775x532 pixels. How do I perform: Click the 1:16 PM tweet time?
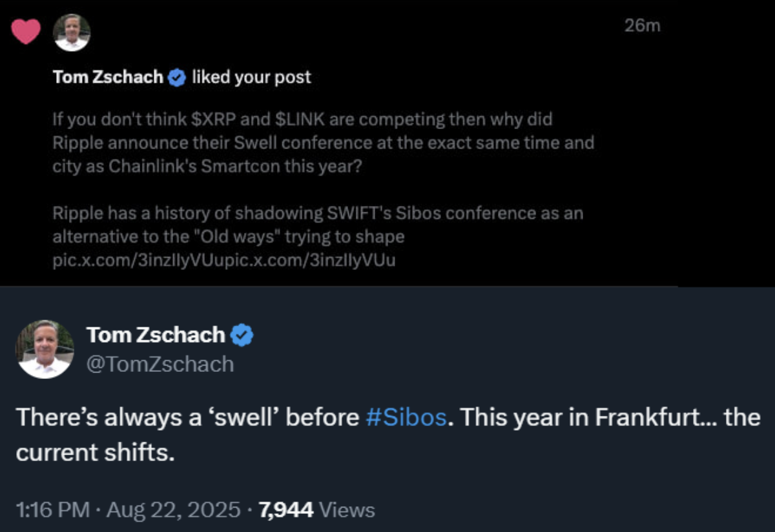tap(52, 510)
